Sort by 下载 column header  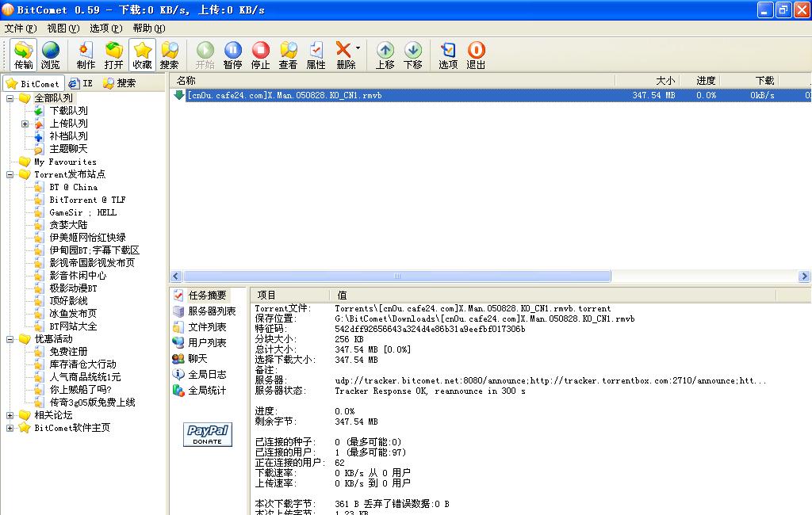pos(749,81)
